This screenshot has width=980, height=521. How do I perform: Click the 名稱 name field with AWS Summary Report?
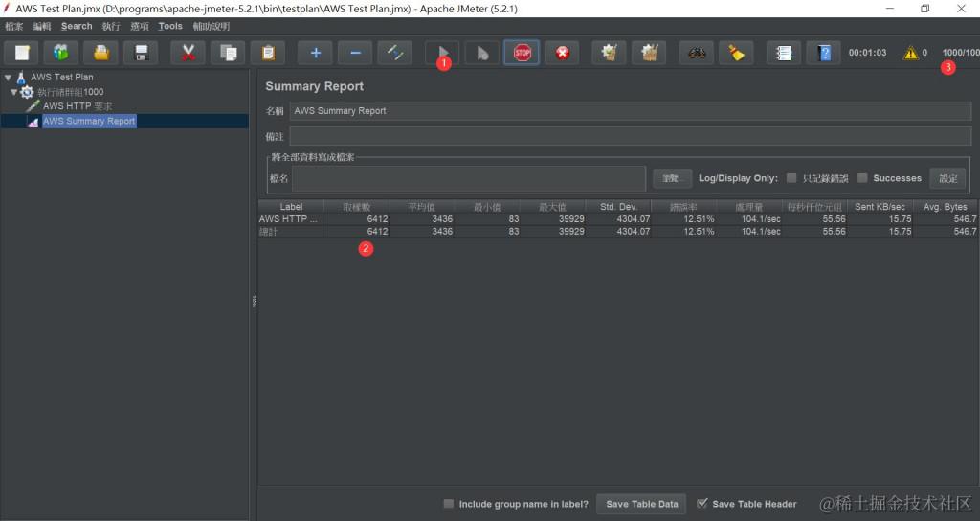tap(630, 111)
